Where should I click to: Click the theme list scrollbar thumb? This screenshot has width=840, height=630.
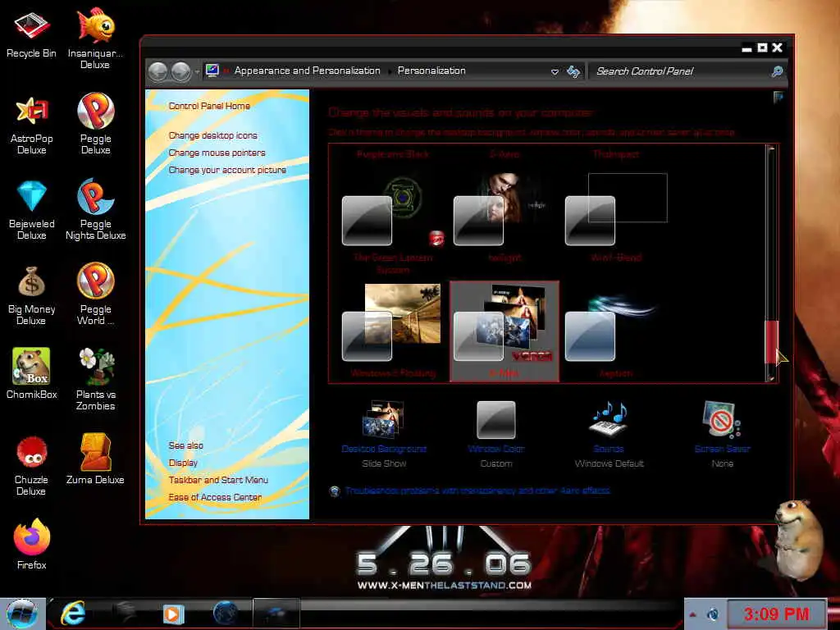(x=771, y=342)
